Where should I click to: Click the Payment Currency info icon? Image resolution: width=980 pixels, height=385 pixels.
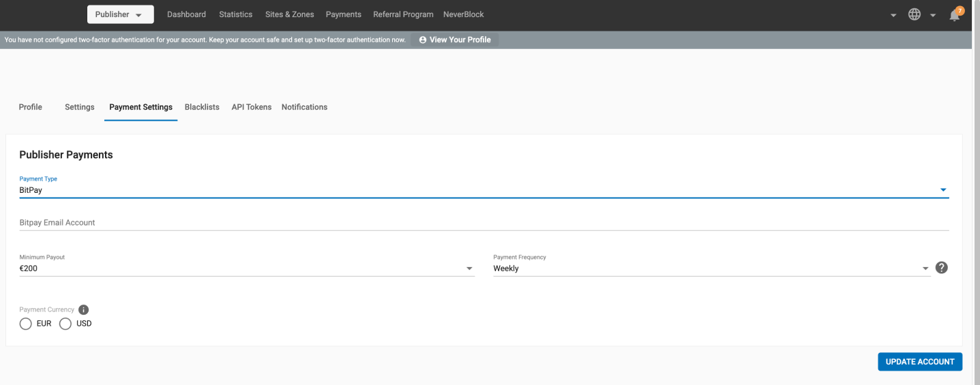click(84, 309)
